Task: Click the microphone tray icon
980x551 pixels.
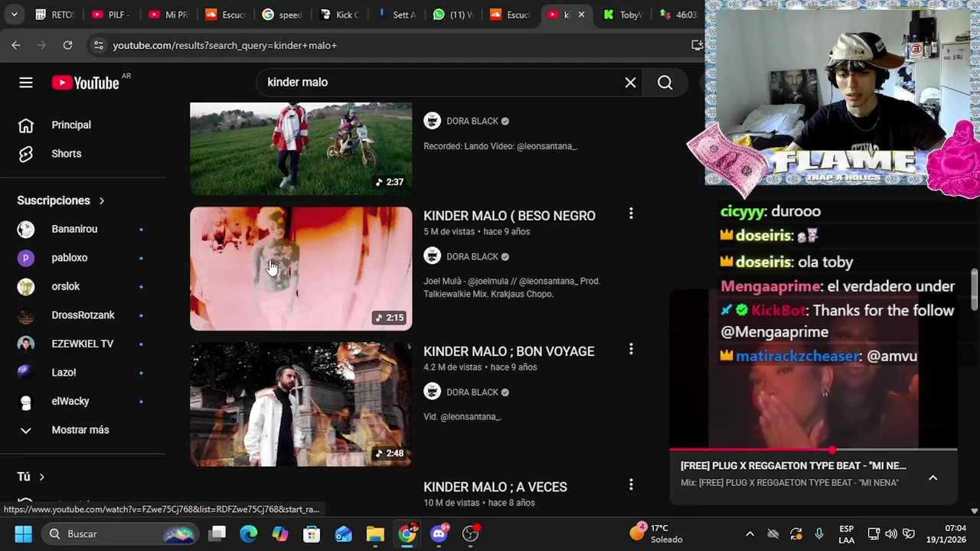Action: [819, 533]
